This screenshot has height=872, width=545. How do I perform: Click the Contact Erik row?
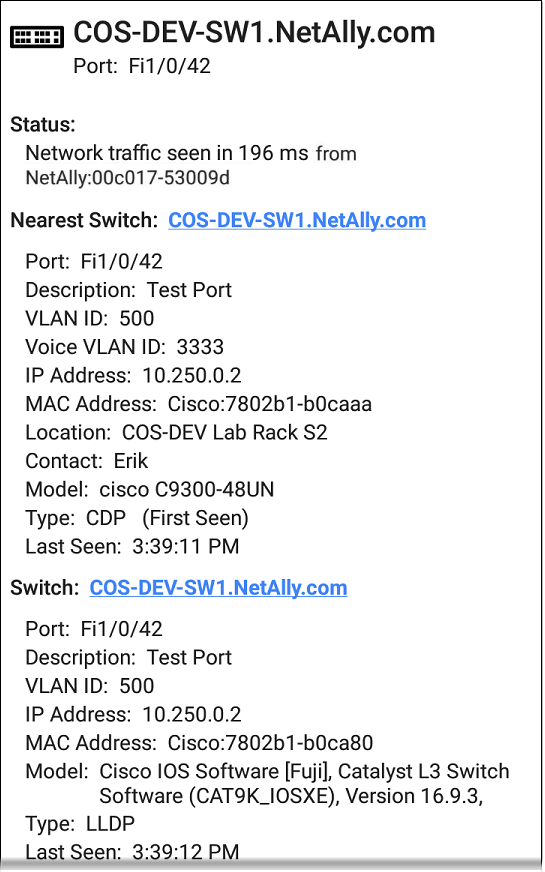pyautogui.click(x=87, y=461)
